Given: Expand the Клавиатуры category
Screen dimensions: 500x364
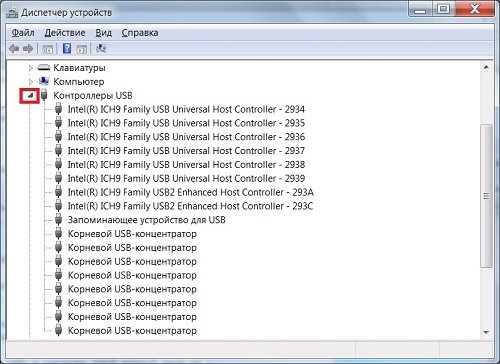Looking at the screenshot, I should (31, 68).
